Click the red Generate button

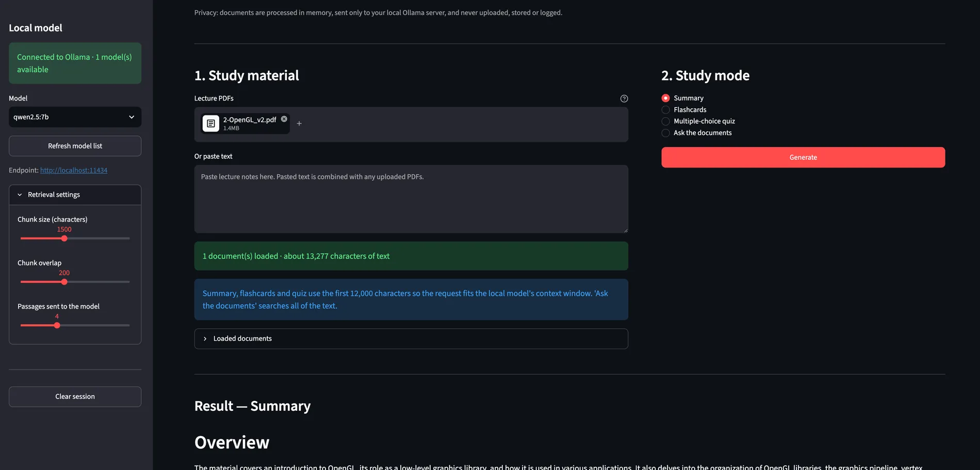click(x=803, y=157)
